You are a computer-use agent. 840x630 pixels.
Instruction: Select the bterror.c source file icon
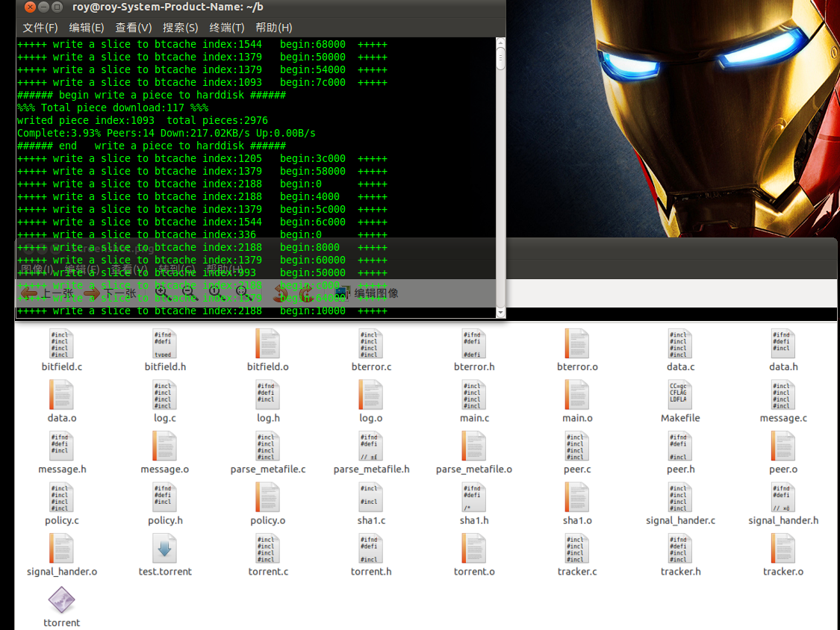[x=370, y=343]
